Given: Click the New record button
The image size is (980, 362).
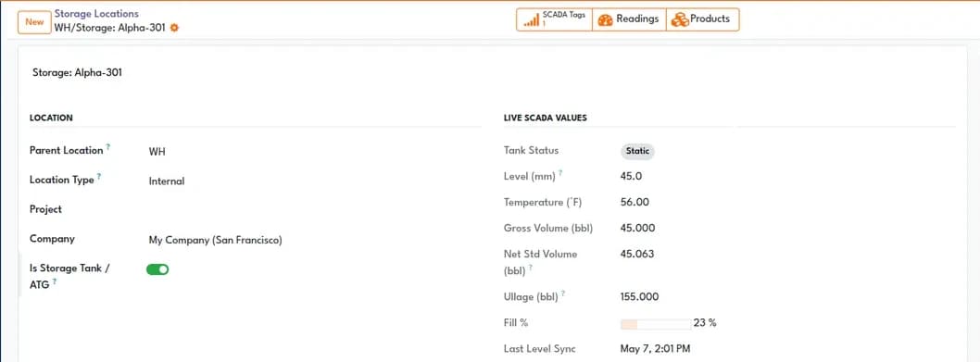Looking at the screenshot, I should point(34,22).
